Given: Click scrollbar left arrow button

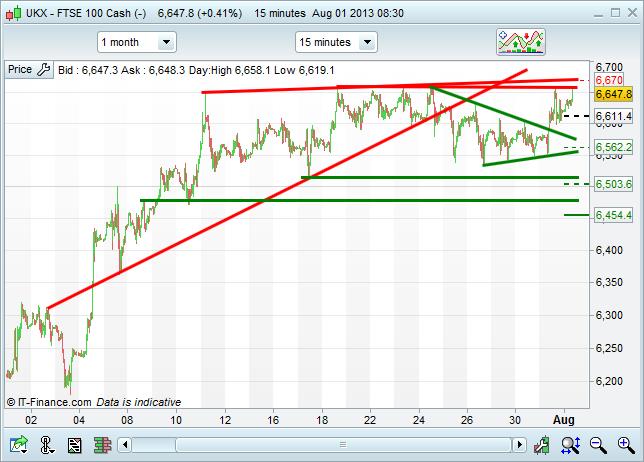Looking at the screenshot, I should (x=125, y=445).
